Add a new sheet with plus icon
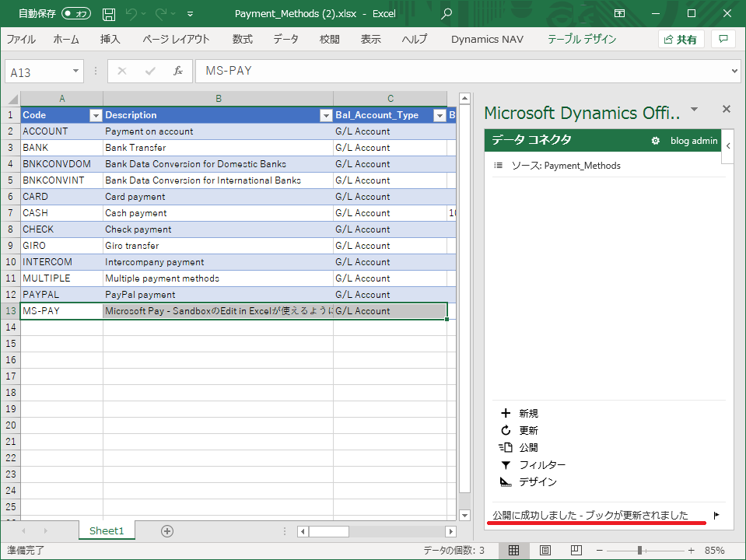 pyautogui.click(x=167, y=531)
